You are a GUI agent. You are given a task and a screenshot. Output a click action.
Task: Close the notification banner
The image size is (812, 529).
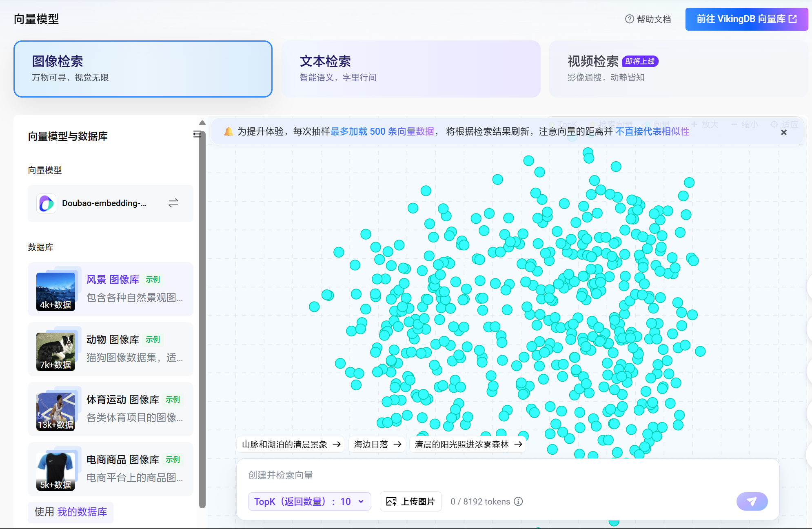point(783,132)
